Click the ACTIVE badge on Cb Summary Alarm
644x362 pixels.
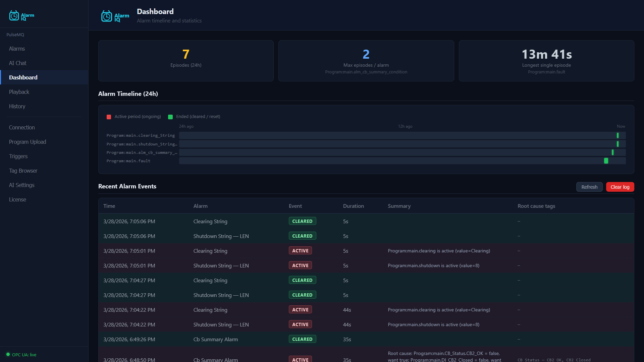(x=300, y=359)
